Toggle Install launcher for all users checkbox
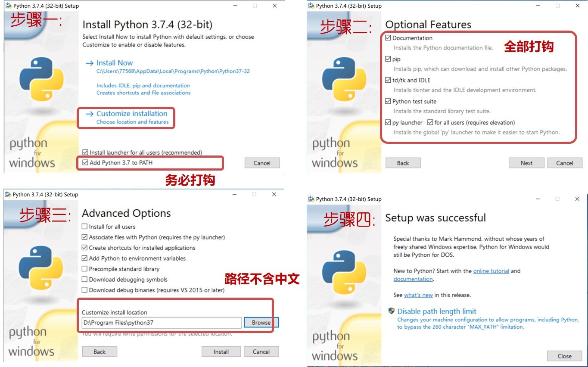The image size is (588, 367). (x=85, y=152)
